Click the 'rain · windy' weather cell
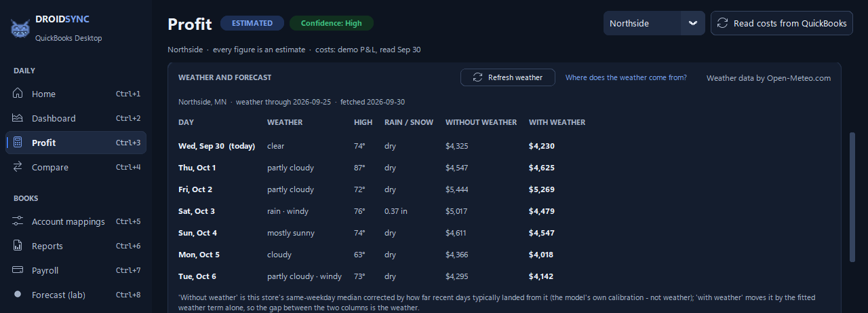The height and width of the screenshot is (313, 868). click(288, 211)
